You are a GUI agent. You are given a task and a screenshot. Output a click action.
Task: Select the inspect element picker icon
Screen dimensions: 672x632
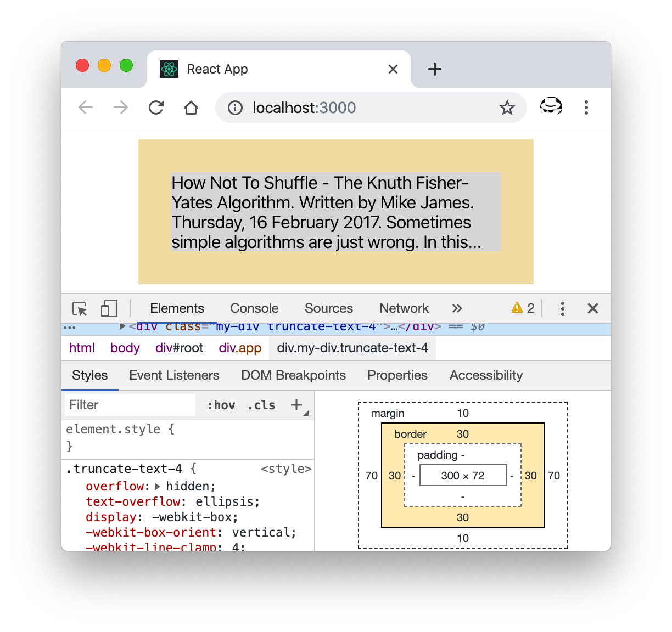[x=80, y=309]
